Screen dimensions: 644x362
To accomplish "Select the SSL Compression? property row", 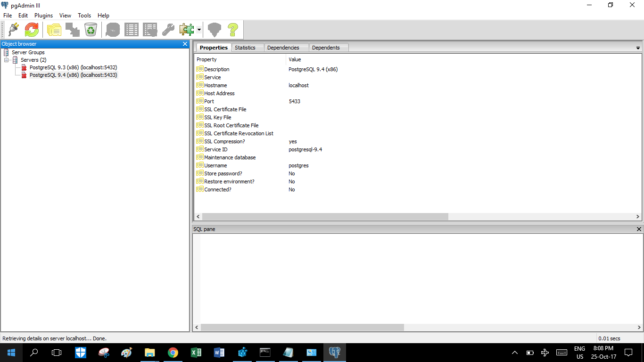I will tap(418, 141).
